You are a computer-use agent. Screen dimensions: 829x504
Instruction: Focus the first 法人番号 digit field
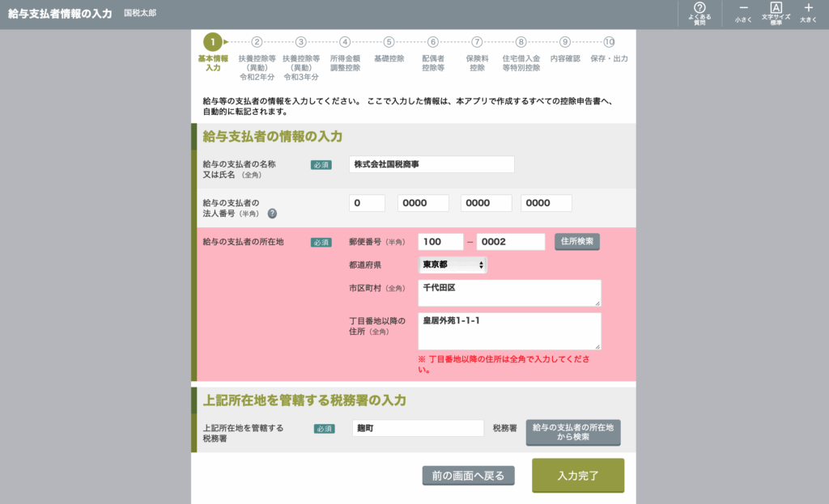[367, 204]
